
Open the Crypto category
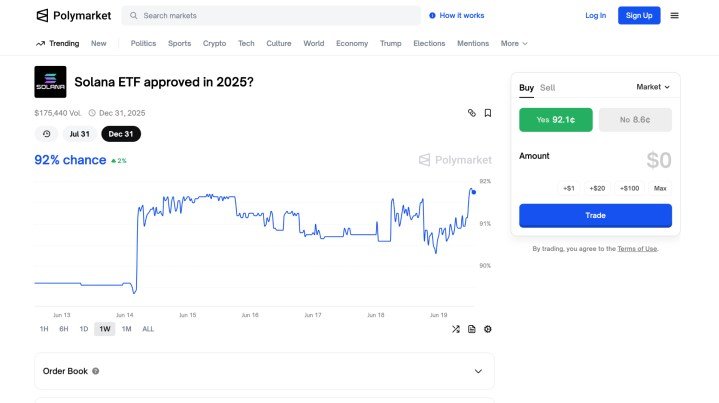tap(215, 44)
